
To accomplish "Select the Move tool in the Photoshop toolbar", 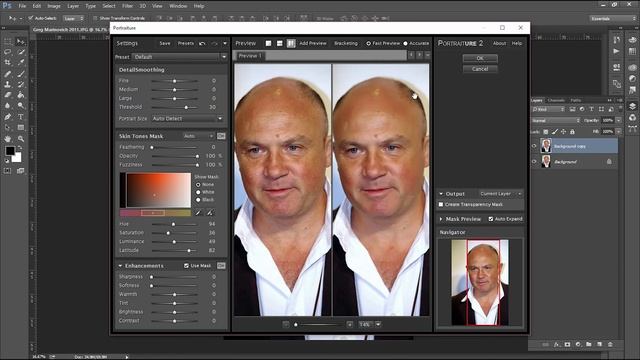I will pyautogui.click(x=20, y=41).
